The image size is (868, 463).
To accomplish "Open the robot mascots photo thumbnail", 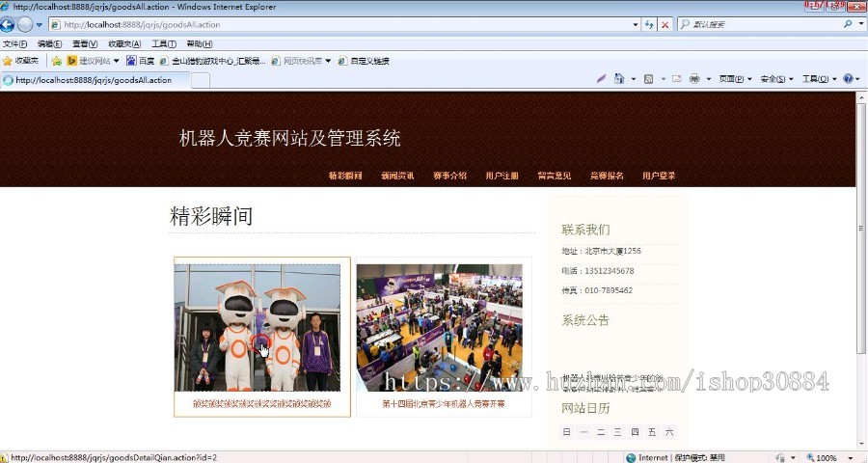I will tap(258, 328).
